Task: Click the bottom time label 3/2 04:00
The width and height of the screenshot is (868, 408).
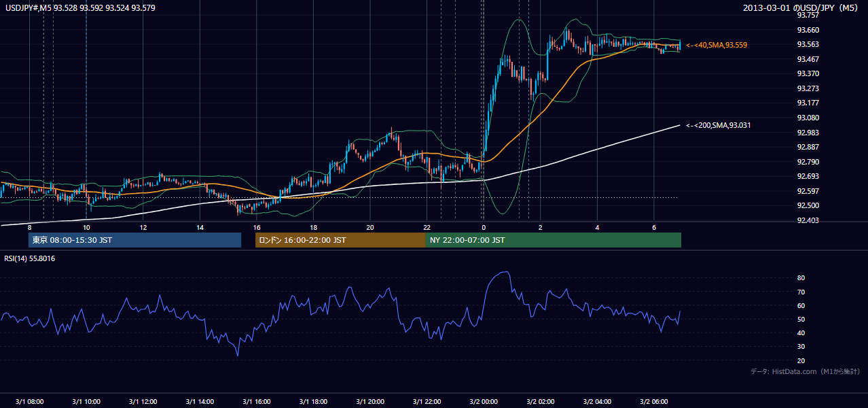Action: click(596, 401)
